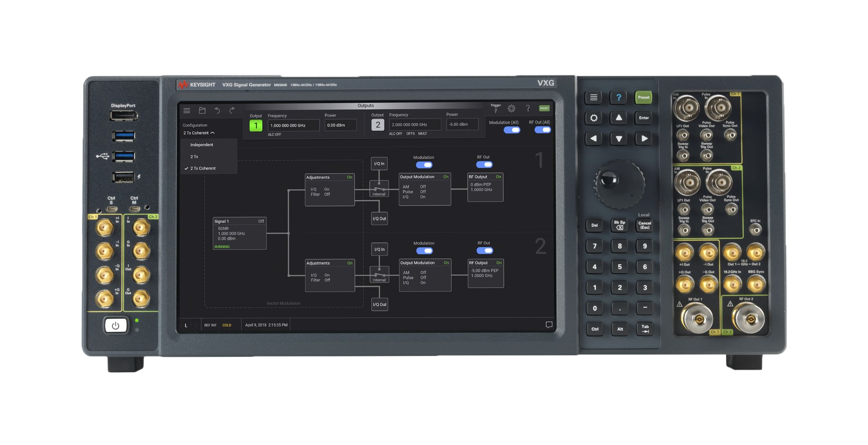Push the hardware menu key with three lines
This screenshot has width=868, height=445.
[594, 97]
